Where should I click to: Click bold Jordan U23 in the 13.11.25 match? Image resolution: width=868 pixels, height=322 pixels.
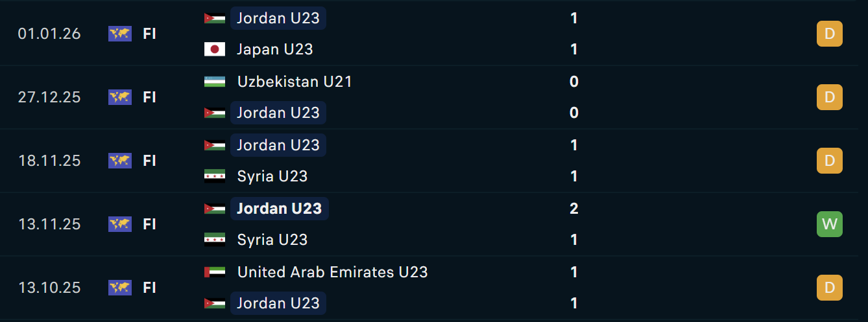click(279, 209)
